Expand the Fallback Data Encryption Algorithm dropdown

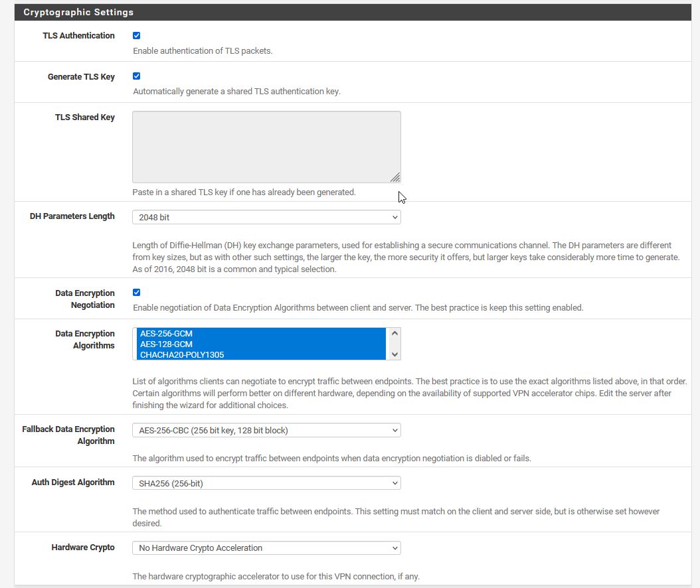266,430
